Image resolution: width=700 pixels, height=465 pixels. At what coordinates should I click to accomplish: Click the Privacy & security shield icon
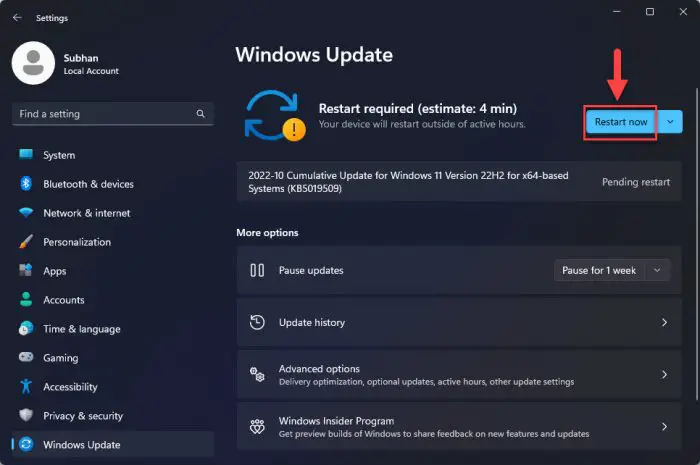tap(26, 415)
